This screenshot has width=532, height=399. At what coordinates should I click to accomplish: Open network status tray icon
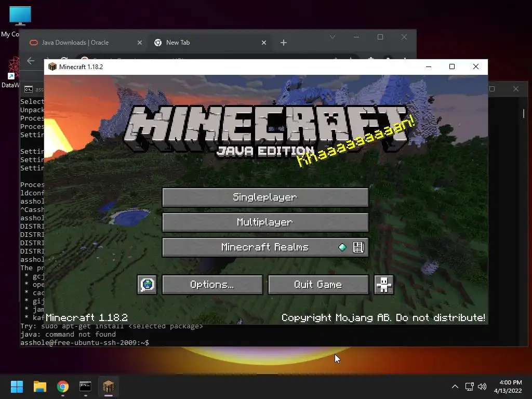tap(469, 387)
